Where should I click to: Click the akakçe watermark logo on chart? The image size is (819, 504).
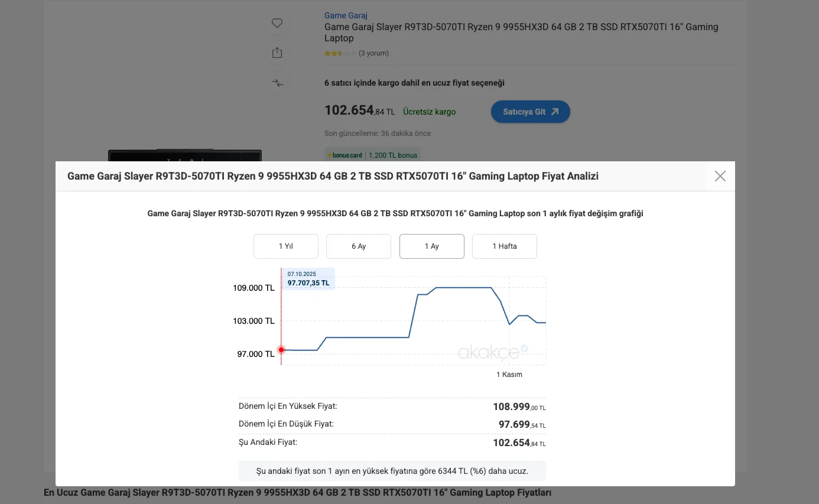[493, 352]
